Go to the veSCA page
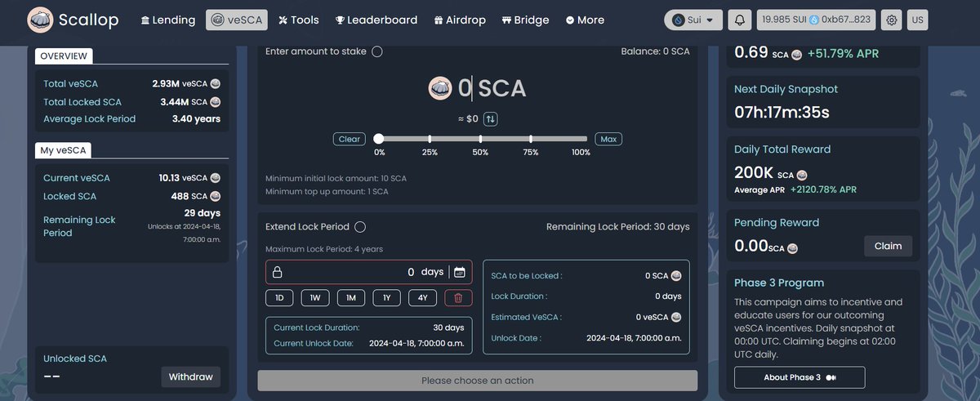The height and width of the screenshot is (401, 980). coord(237,20)
